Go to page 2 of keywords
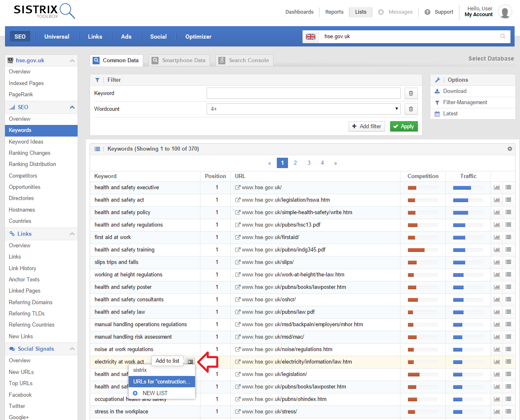 tap(295, 163)
